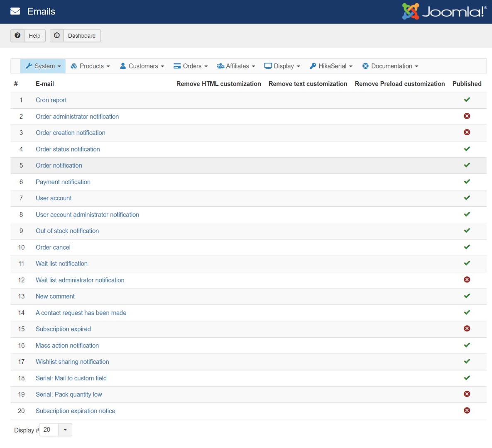Viewport: 492px width, 448px height.
Task: Open the Display menu in navigation bar
Action: point(282,66)
